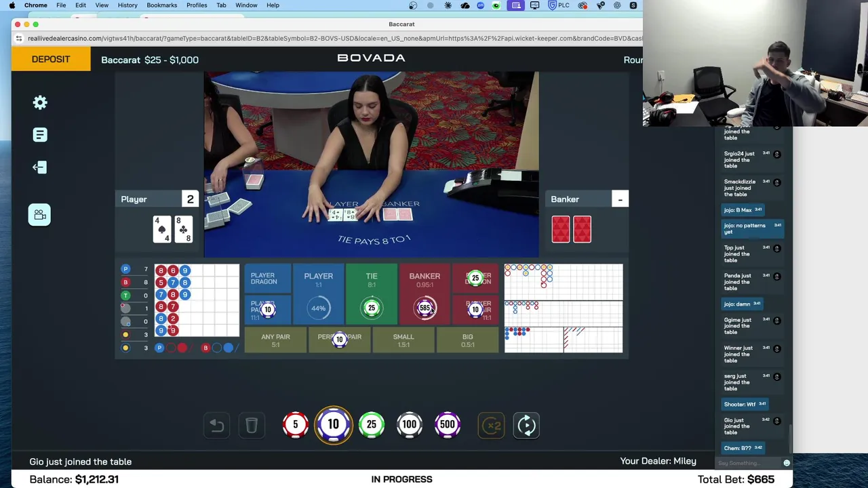The image size is (868, 488).
Task: Click the sunburst menu bar icon
Action: 448,5
